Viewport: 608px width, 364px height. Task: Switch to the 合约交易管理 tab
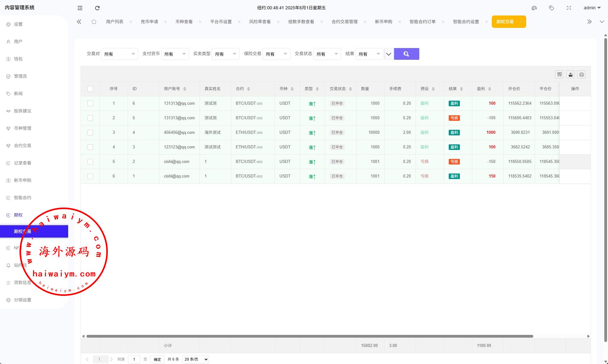point(344,22)
